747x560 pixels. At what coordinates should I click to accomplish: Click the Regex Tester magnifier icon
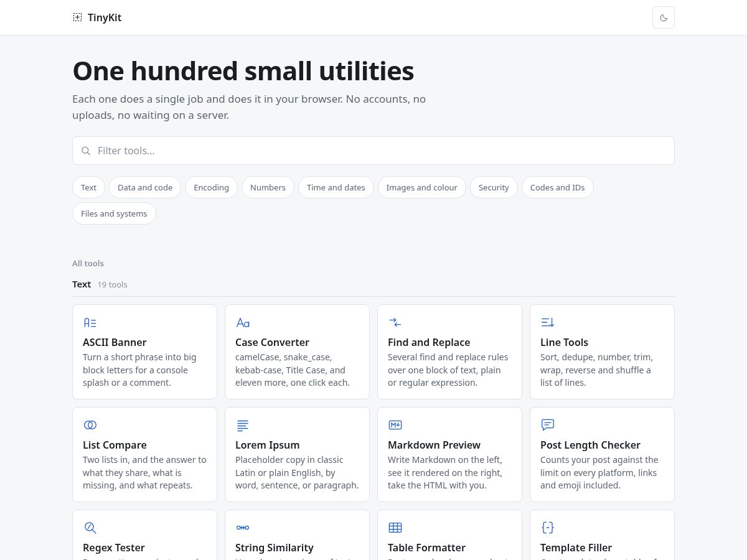[90, 528]
